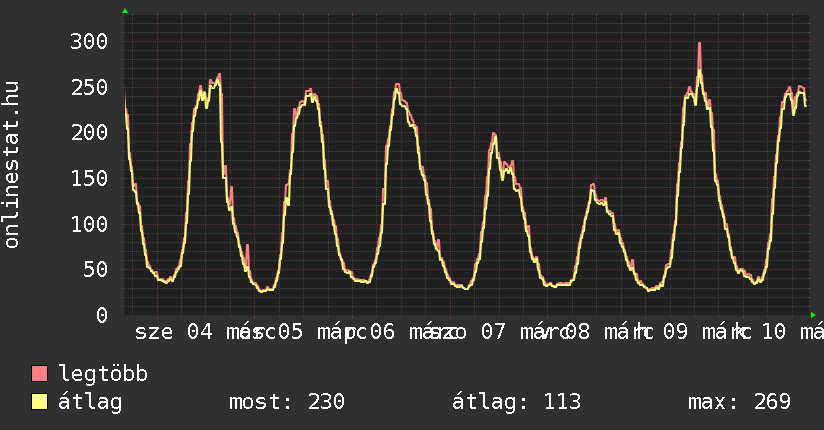
Task: Click the 150 y-axis label
Action: (91, 178)
